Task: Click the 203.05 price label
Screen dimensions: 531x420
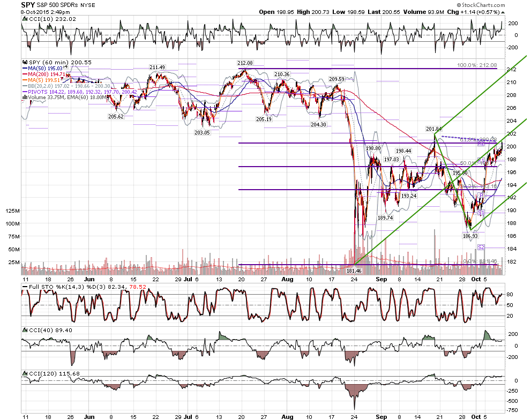Action: (x=202, y=133)
